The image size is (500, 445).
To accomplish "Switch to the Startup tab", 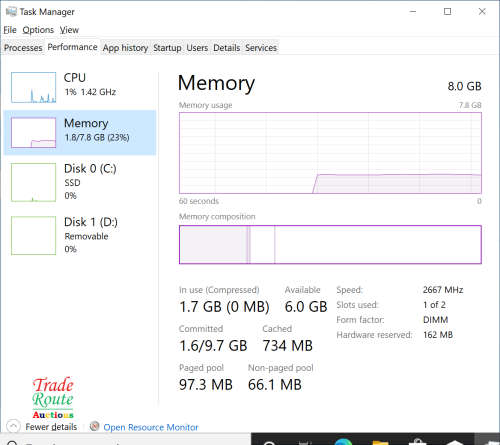I will (167, 48).
